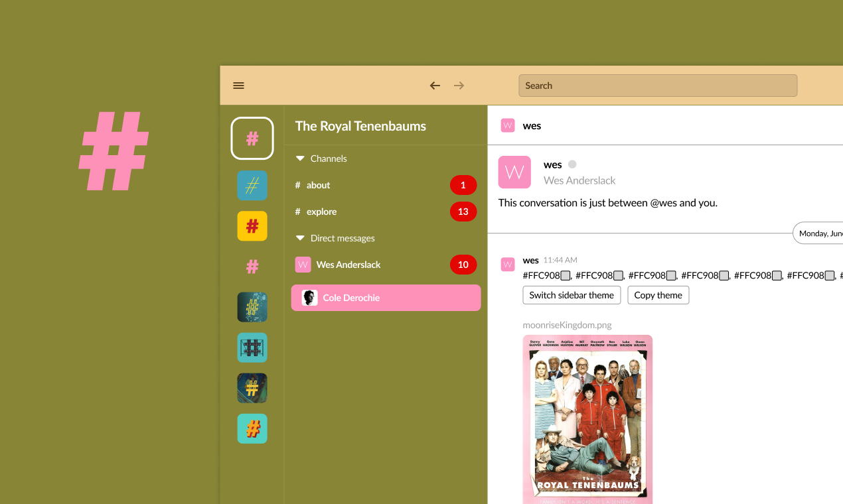Collapse the Channels section
Image resolution: width=843 pixels, height=504 pixels.
299,158
